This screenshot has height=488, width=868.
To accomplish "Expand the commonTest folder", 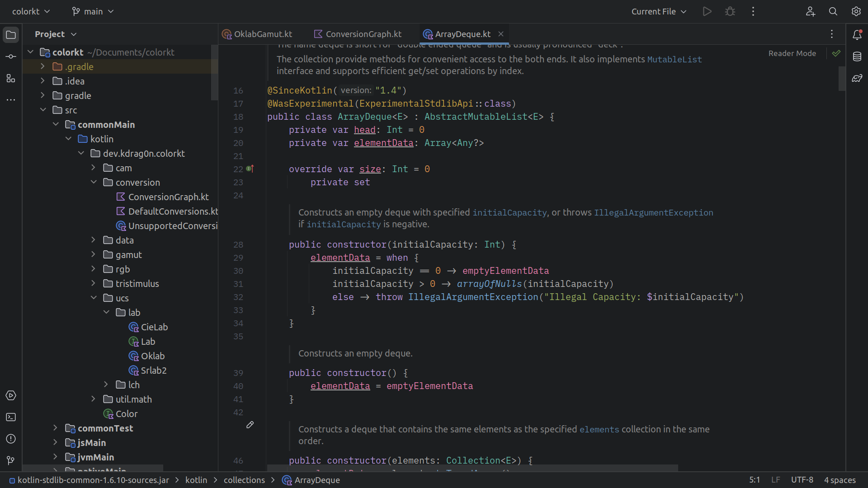I will 55,428.
